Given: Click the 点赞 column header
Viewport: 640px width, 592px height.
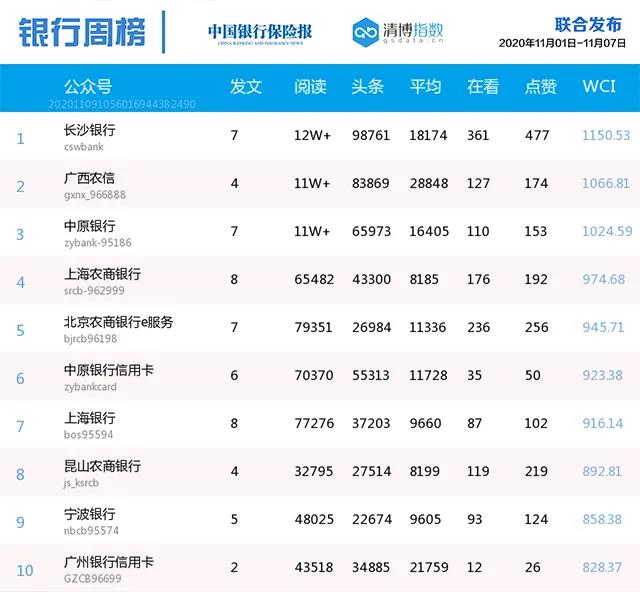Looking at the screenshot, I should [x=541, y=87].
